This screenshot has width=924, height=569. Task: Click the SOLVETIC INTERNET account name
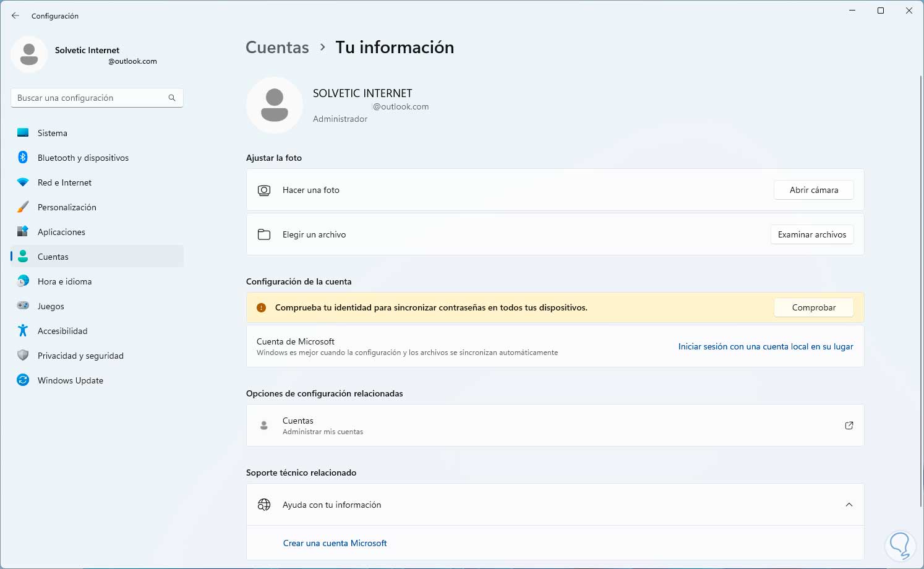tap(362, 93)
